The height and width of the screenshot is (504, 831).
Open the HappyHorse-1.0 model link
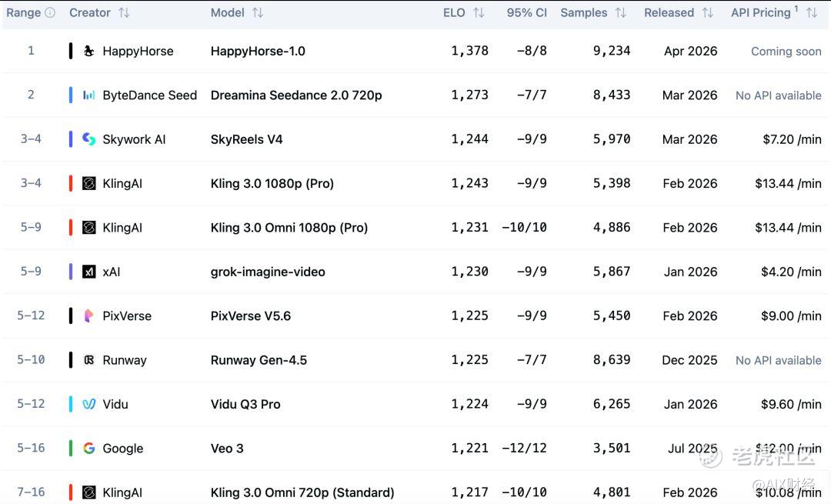click(258, 52)
